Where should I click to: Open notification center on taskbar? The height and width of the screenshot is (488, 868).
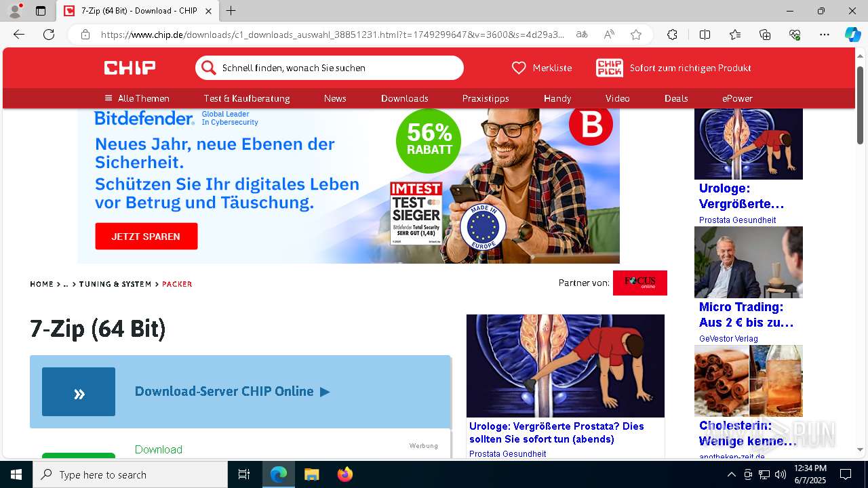coord(846,474)
